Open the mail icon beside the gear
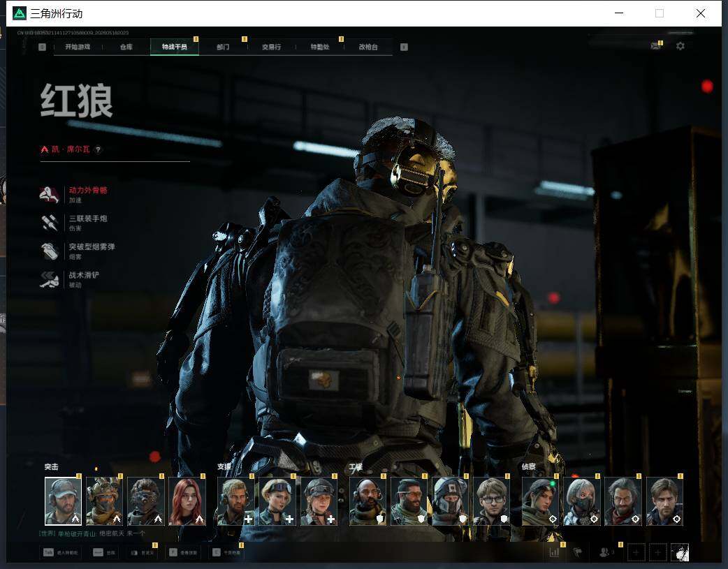This screenshot has width=728, height=569. [x=655, y=46]
